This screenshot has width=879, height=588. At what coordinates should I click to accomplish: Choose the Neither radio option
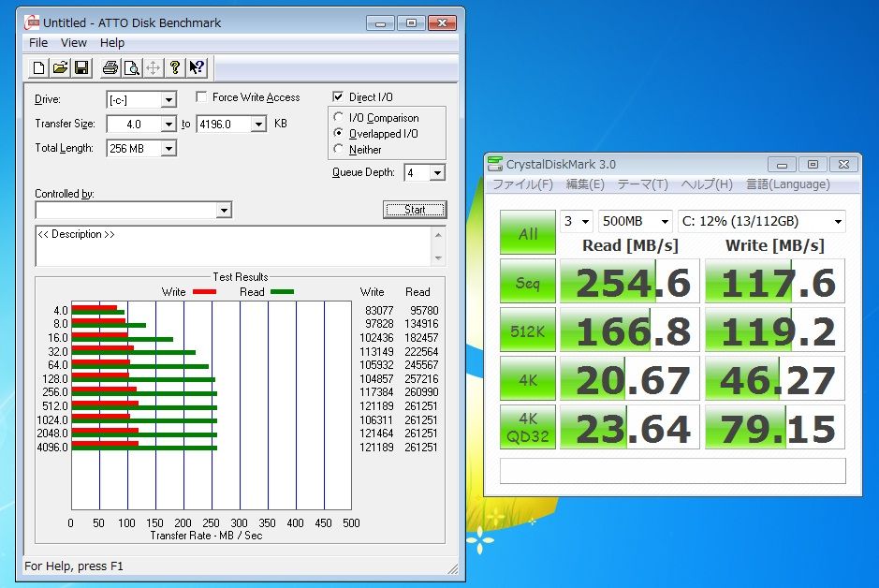coord(338,149)
